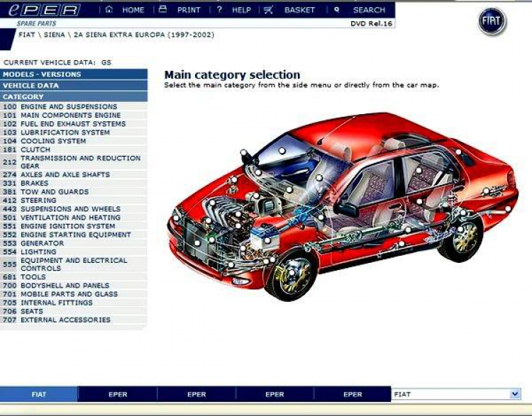Select the first EPER tab beside the FIAT tab
The image size is (532, 416).
pos(118,394)
